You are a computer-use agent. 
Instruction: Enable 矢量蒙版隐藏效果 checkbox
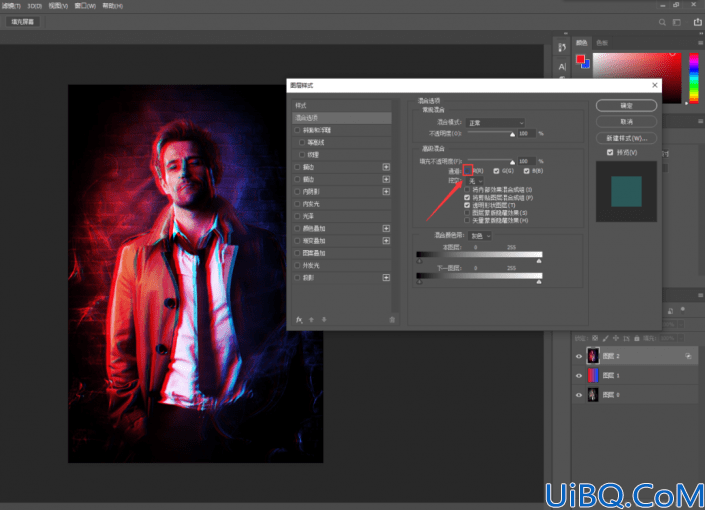(x=467, y=220)
